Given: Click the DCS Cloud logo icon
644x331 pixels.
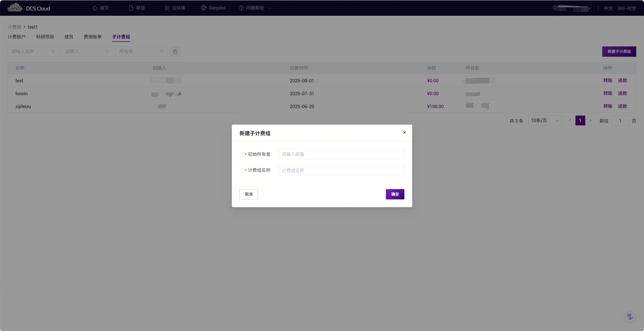Looking at the screenshot, I should coord(15,8).
